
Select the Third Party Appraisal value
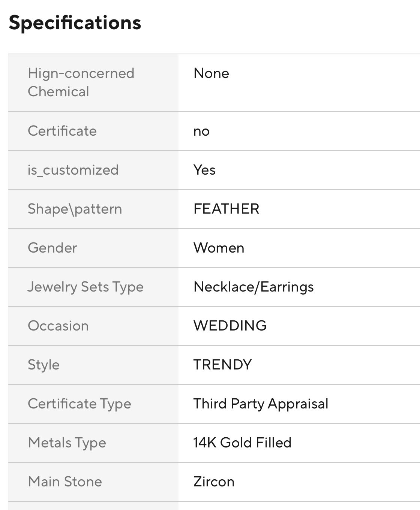click(x=261, y=404)
